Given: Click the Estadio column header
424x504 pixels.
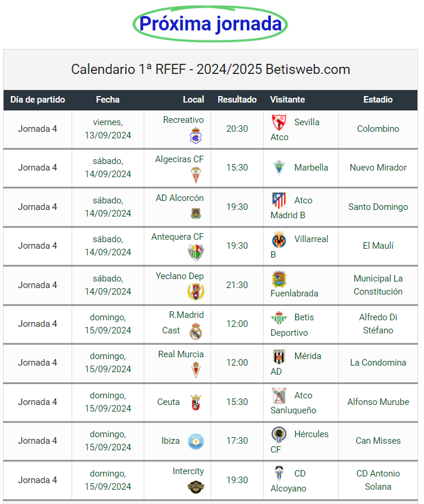Looking at the screenshot, I should point(377,100).
